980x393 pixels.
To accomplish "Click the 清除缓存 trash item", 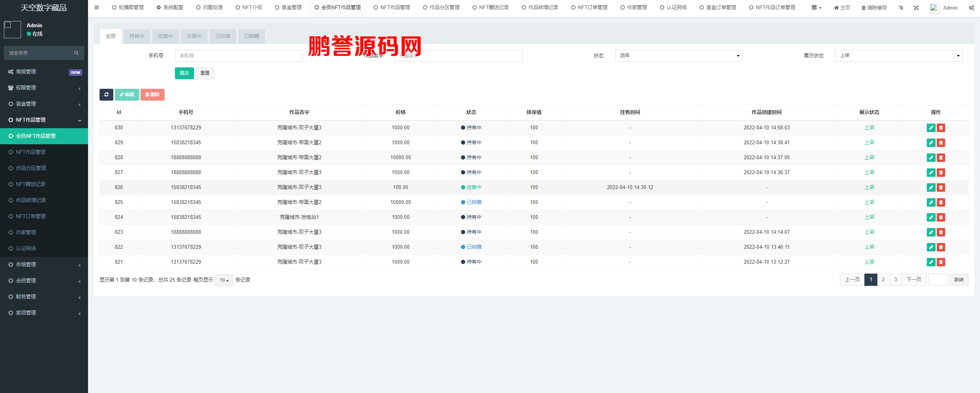I will click(874, 8).
